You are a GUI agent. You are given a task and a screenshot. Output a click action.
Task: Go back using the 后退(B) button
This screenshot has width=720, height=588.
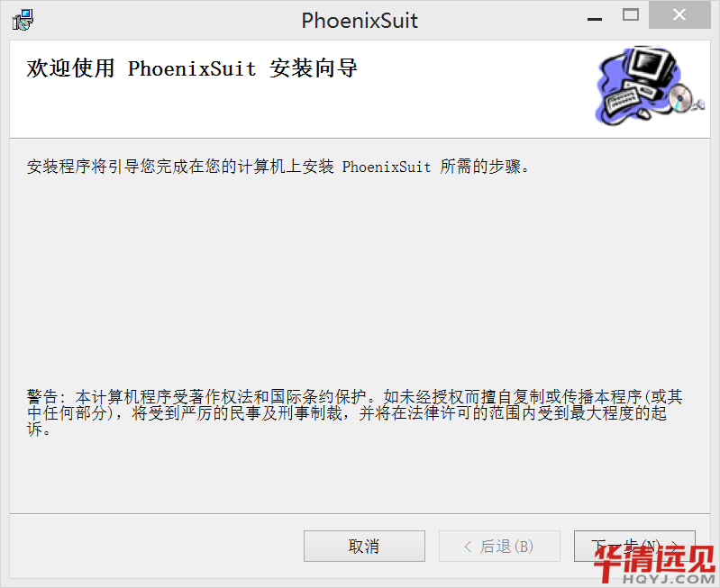(x=499, y=547)
